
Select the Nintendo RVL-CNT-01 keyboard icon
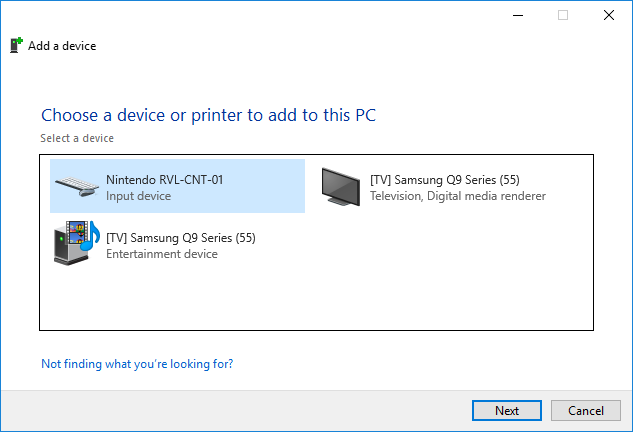coord(77,187)
